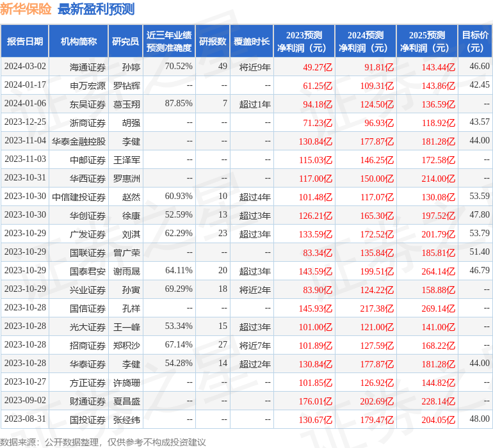Select the 2024预测净利润 column header
The height and width of the screenshot is (448, 493).
[366, 41]
